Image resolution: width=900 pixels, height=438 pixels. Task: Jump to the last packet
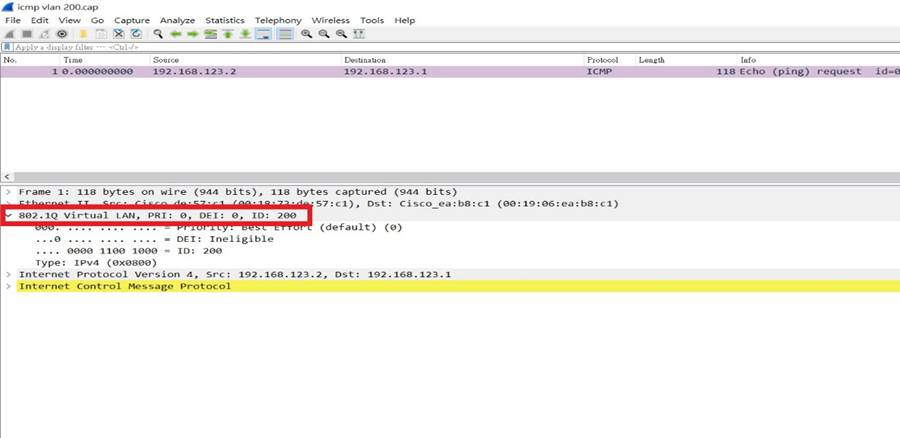pos(245,34)
